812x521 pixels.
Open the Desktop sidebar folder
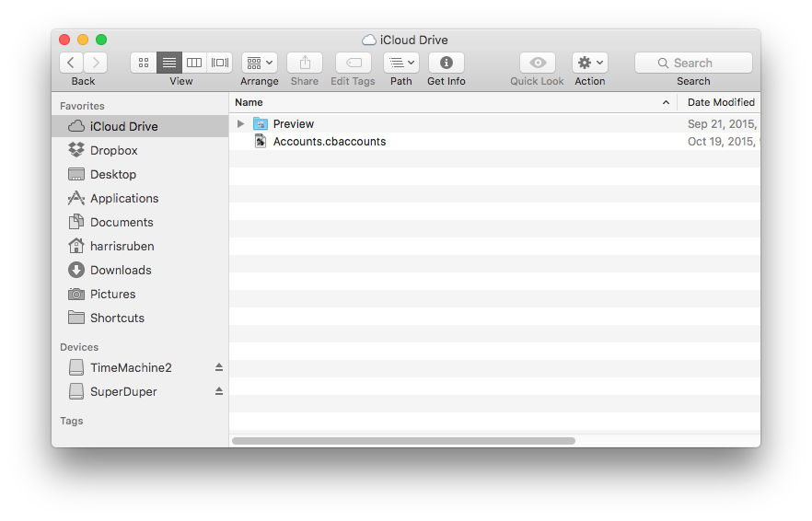(x=140, y=174)
